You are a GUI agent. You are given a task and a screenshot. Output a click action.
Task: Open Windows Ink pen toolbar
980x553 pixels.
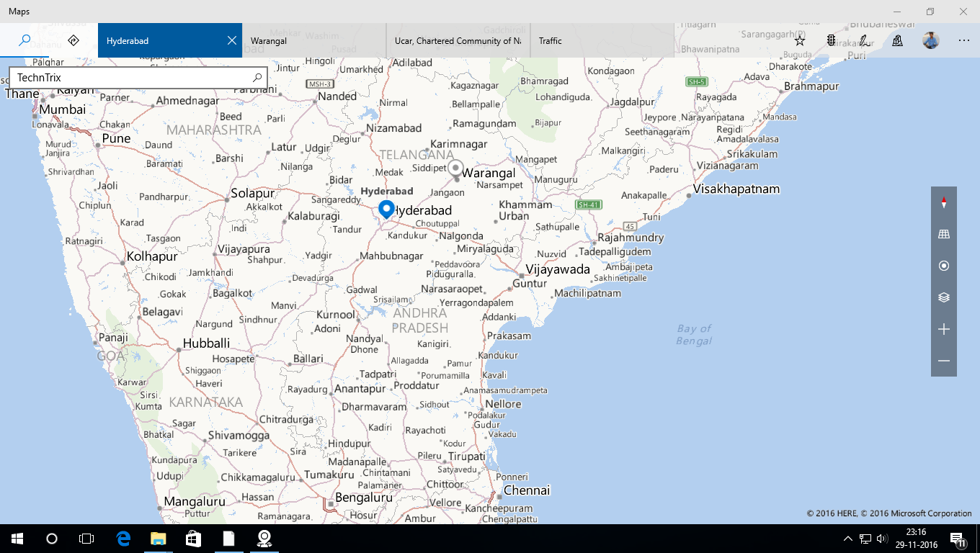click(x=863, y=40)
